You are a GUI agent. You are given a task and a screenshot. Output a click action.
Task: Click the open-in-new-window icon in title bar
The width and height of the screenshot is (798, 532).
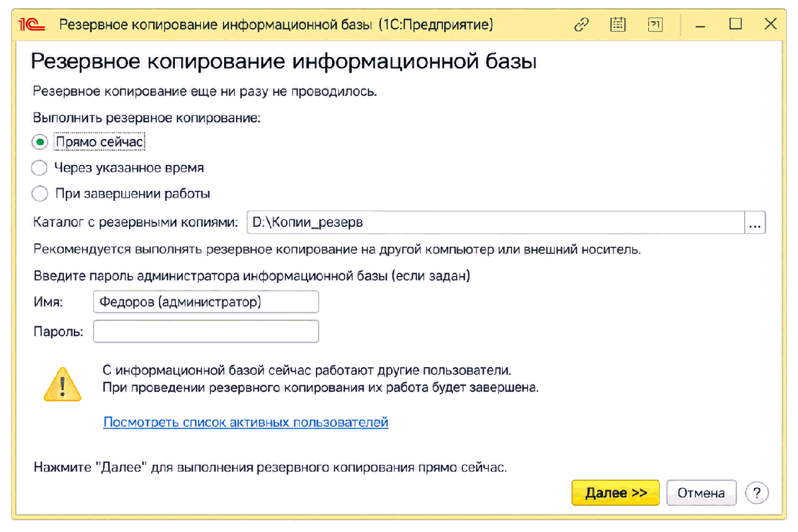[655, 25]
